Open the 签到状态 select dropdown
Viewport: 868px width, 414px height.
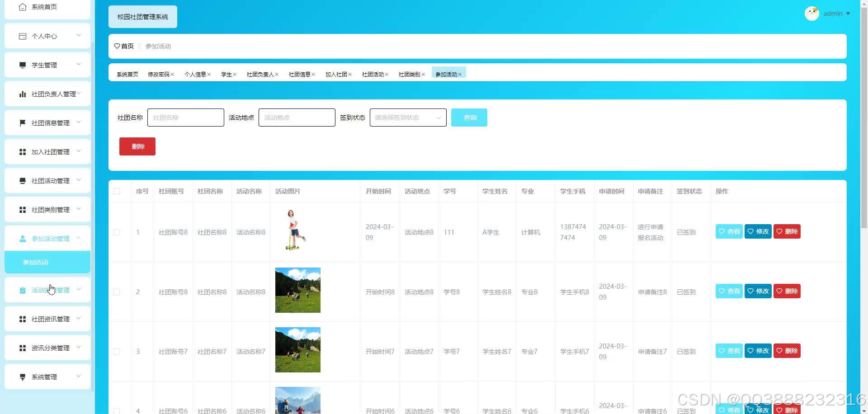click(408, 118)
